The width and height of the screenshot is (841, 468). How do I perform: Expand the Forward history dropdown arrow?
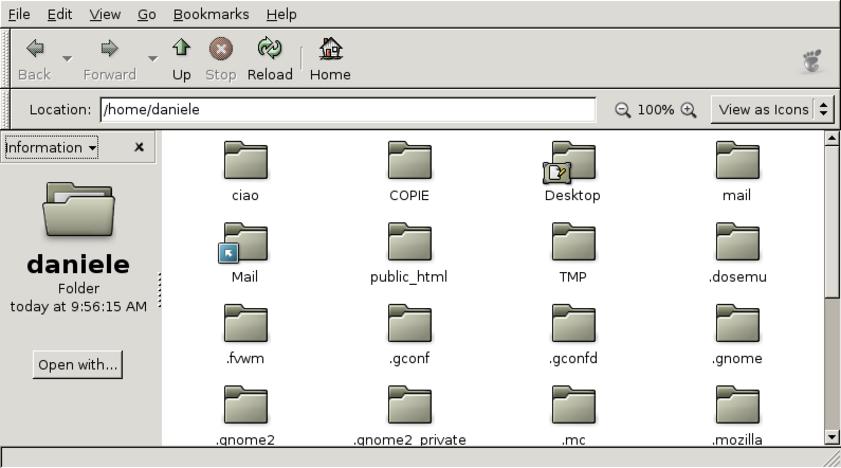tap(153, 58)
